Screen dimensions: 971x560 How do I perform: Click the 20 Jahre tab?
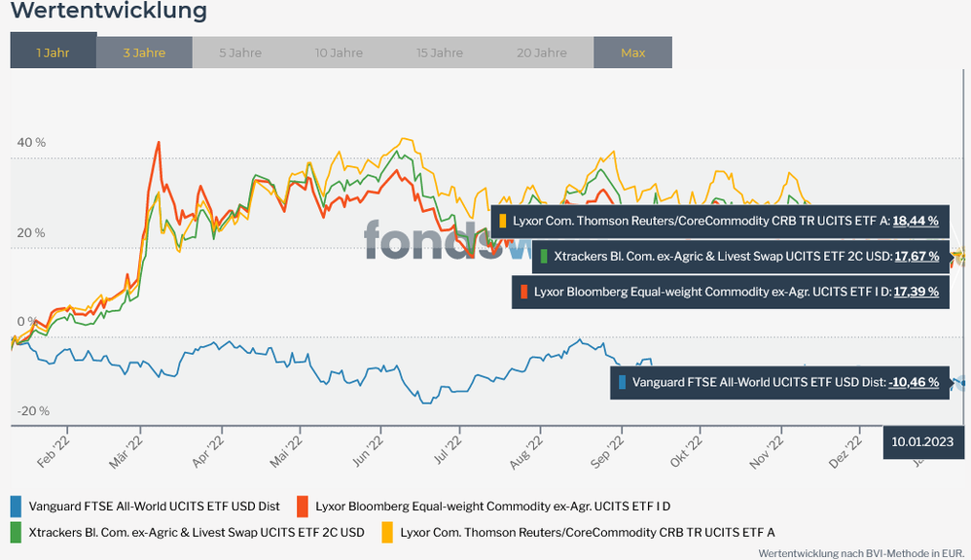(542, 52)
